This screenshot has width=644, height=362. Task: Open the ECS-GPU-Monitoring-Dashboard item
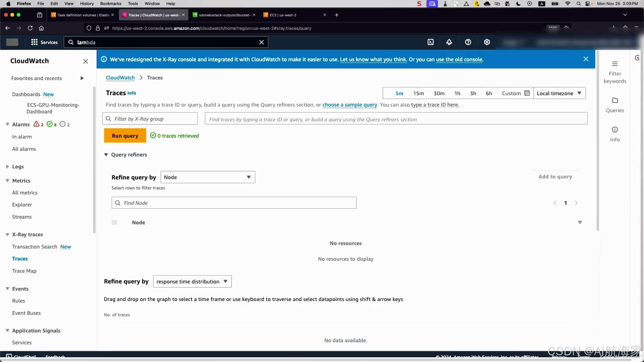click(x=53, y=108)
